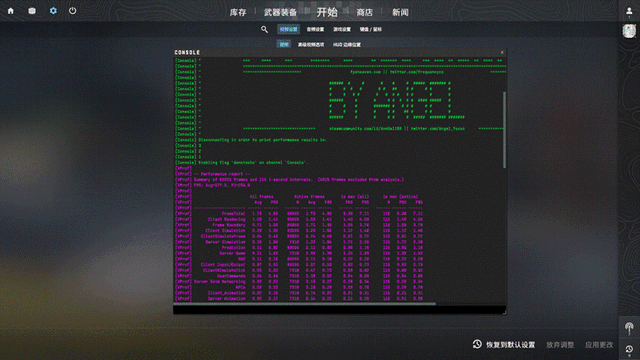The width and height of the screenshot is (640, 360).
Task: Open the 新闻 menu
Action: tap(400, 13)
